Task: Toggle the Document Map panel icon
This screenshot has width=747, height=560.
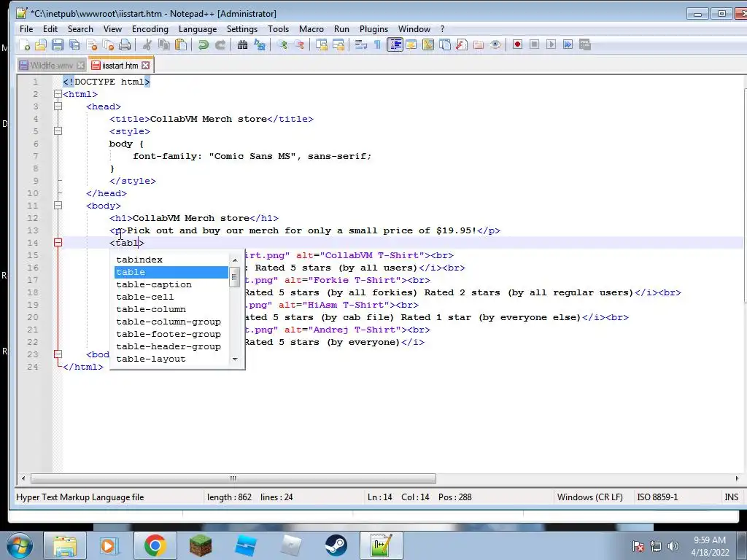Action: coord(427,44)
